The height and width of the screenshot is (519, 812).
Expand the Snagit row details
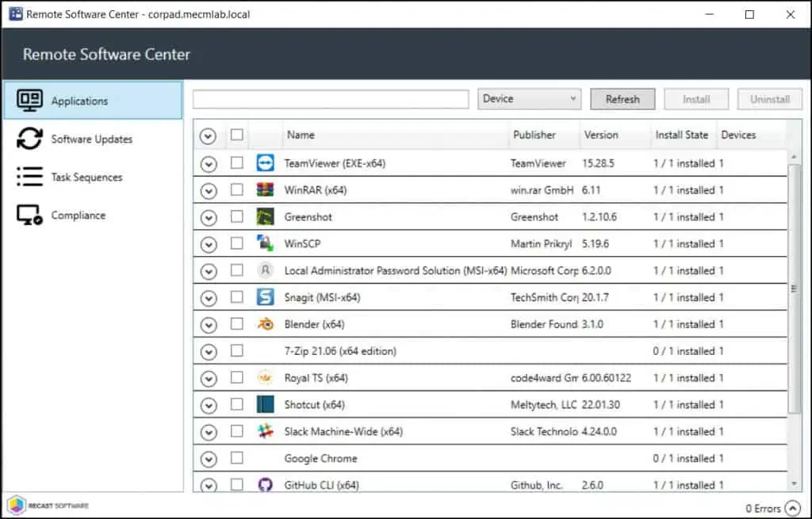[209, 298]
